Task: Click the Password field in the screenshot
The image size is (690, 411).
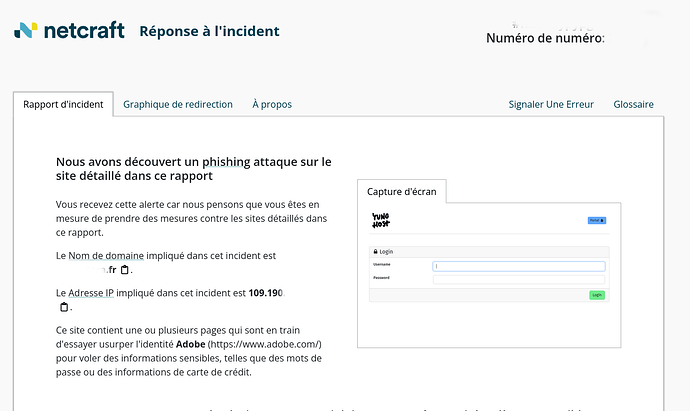Action: [519, 279]
